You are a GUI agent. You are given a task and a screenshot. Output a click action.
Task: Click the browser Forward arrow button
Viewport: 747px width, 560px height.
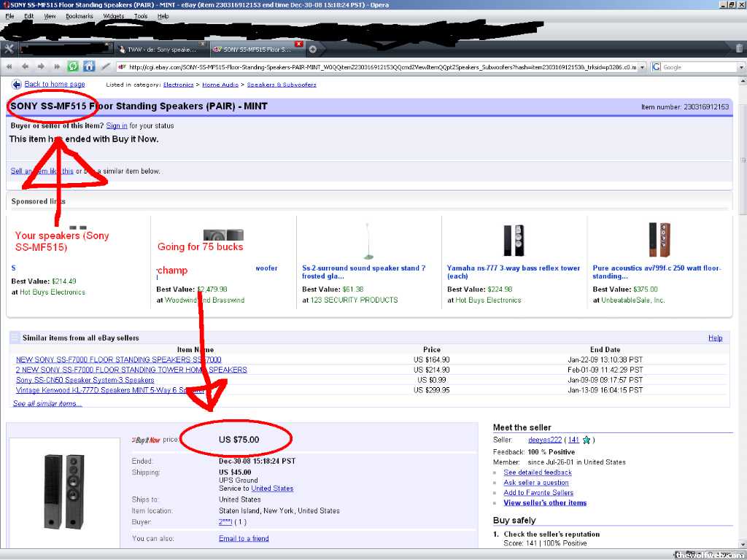point(41,66)
